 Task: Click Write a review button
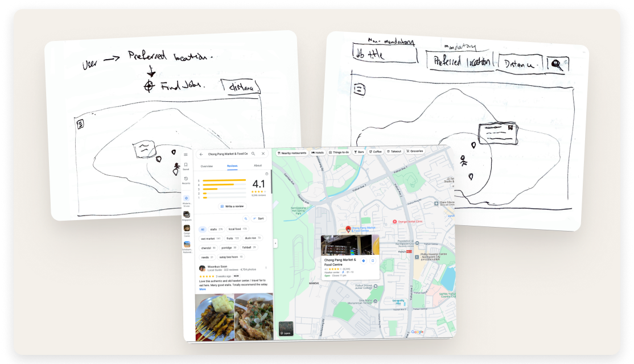pos(232,206)
